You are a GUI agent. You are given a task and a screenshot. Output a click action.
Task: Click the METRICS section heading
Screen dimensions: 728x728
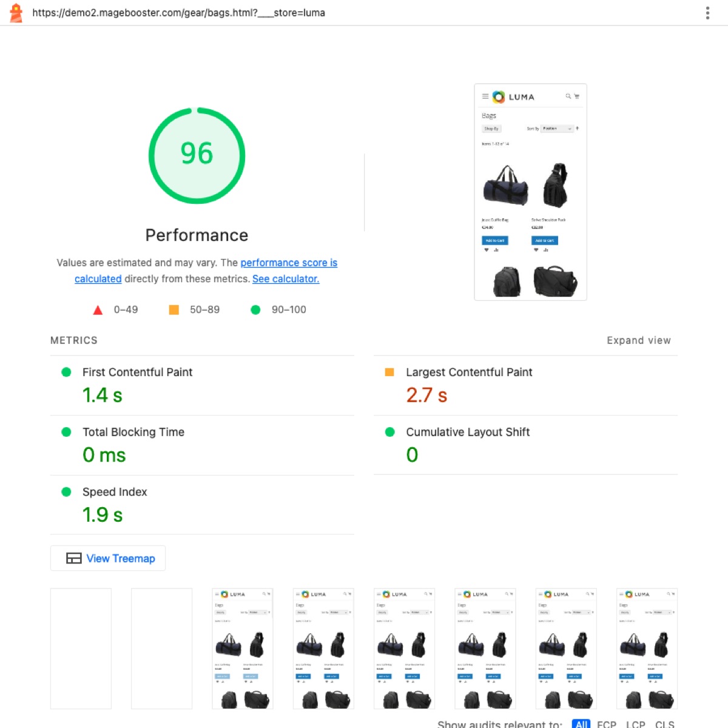tap(74, 340)
